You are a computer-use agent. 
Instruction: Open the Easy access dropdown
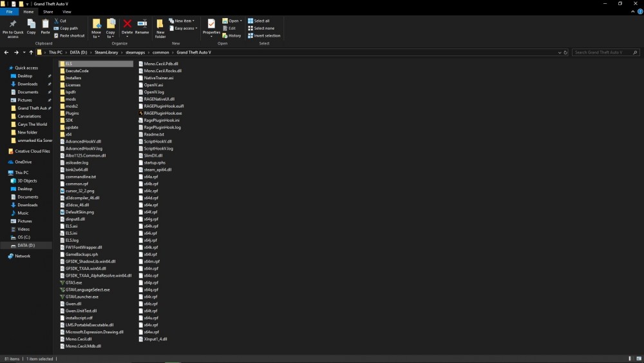coord(183,28)
